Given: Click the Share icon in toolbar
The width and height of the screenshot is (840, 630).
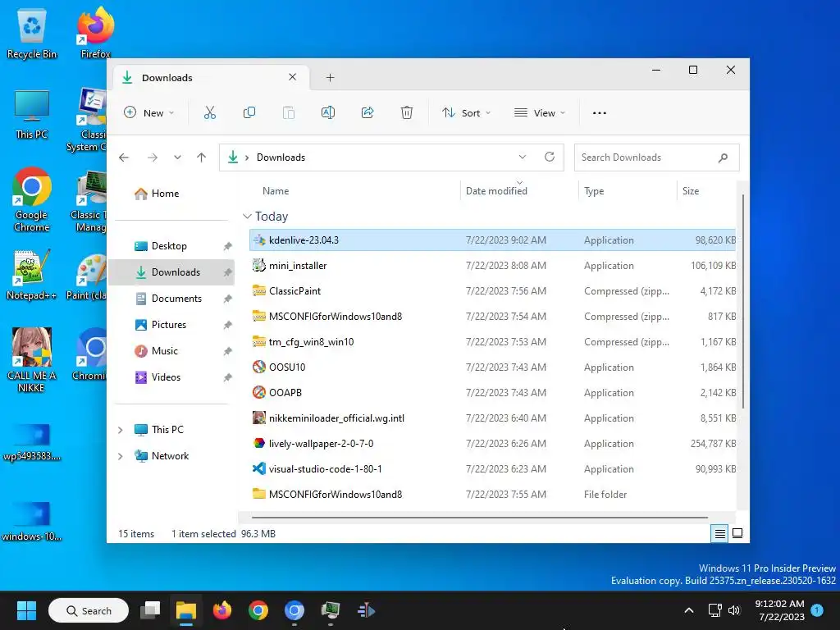Looking at the screenshot, I should tap(367, 112).
